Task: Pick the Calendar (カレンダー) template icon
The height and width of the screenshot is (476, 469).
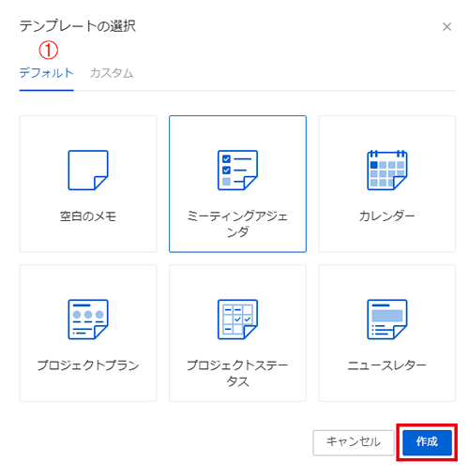Action: tap(387, 170)
